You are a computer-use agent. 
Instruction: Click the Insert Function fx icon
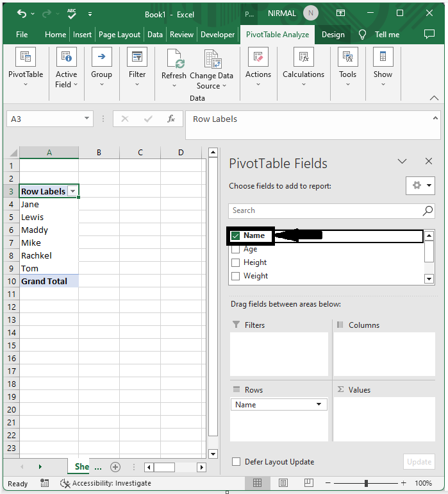pos(171,119)
